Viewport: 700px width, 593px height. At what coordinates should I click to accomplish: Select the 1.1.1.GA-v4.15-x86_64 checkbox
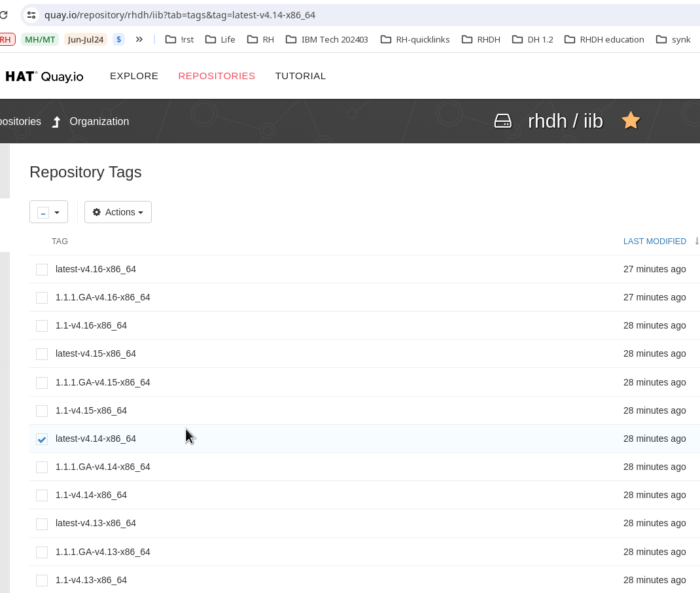pos(42,382)
